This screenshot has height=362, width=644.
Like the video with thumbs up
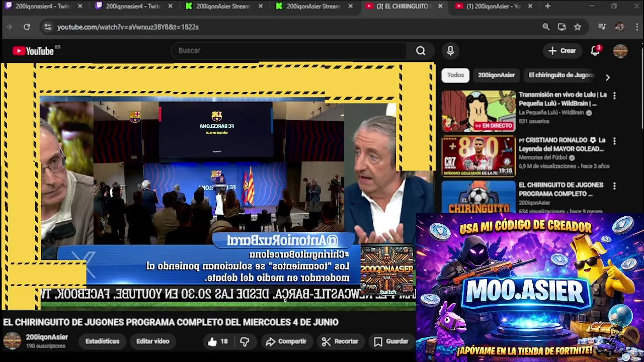pos(218,341)
